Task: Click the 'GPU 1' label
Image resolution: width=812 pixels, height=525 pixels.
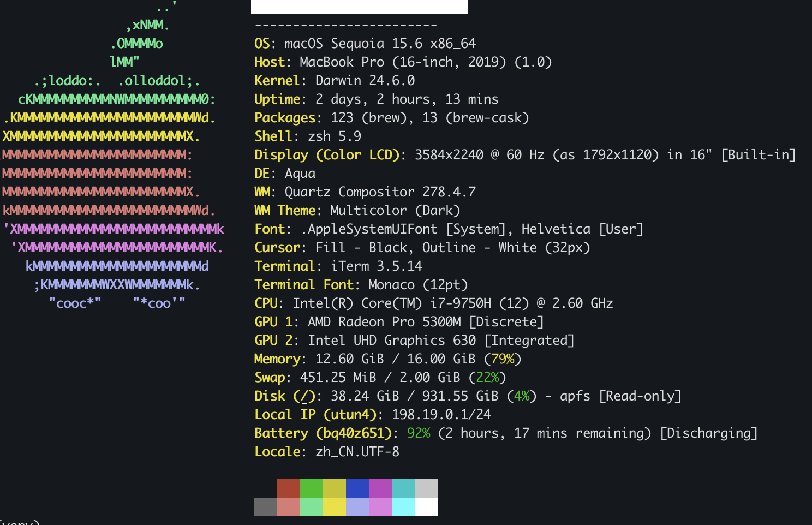Action: [273, 322]
